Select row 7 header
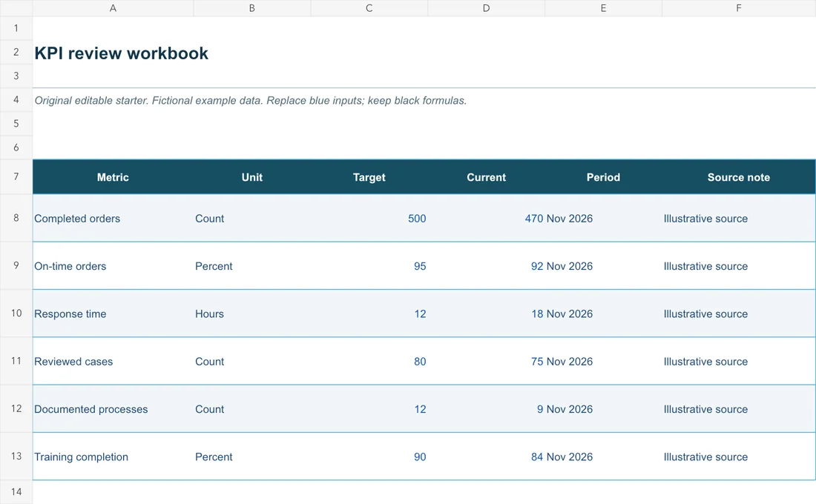This screenshot has width=816, height=504. (16, 177)
